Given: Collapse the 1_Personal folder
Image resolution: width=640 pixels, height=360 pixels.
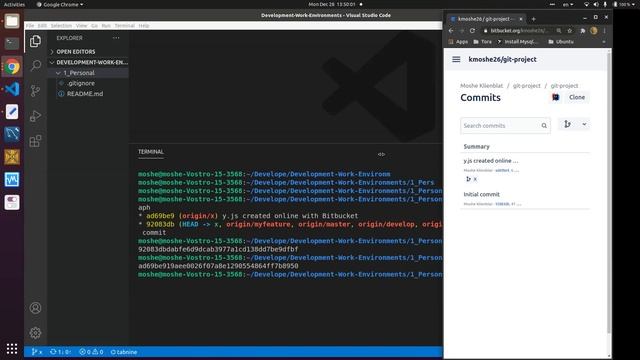Looking at the screenshot, I should click(79, 73).
